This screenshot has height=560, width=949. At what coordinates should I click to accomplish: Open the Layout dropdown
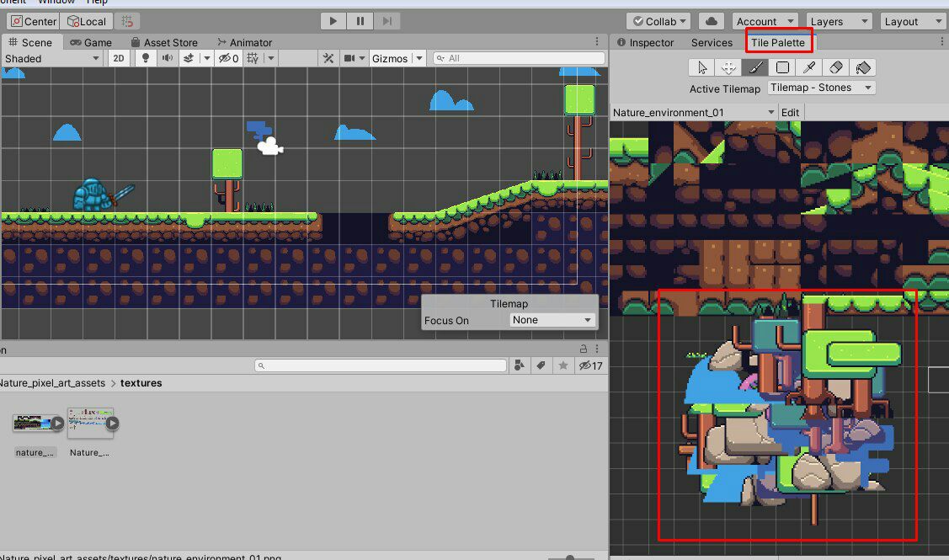pyautogui.click(x=913, y=21)
